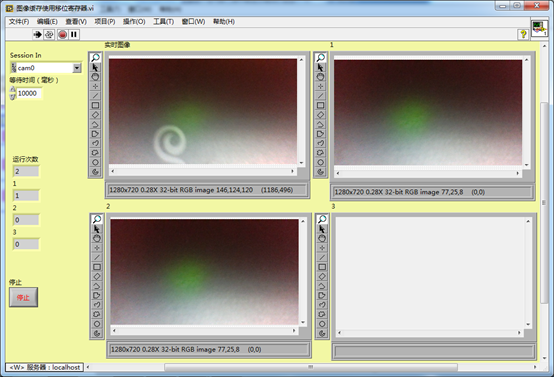Click the live image horizontal scrollbar right arrow
This screenshot has height=377, width=554.
tap(292, 171)
